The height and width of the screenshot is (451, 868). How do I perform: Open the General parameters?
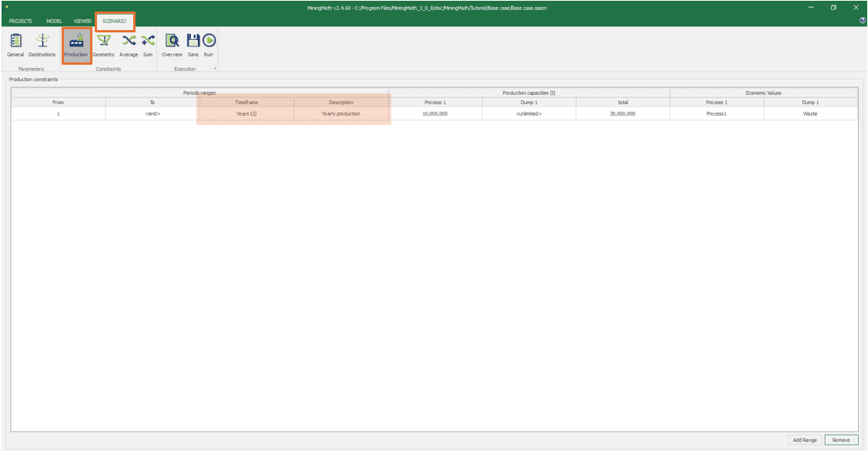[x=15, y=45]
